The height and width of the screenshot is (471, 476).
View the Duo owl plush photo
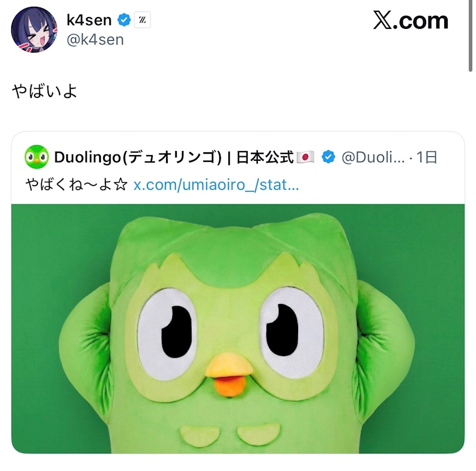[238, 329]
